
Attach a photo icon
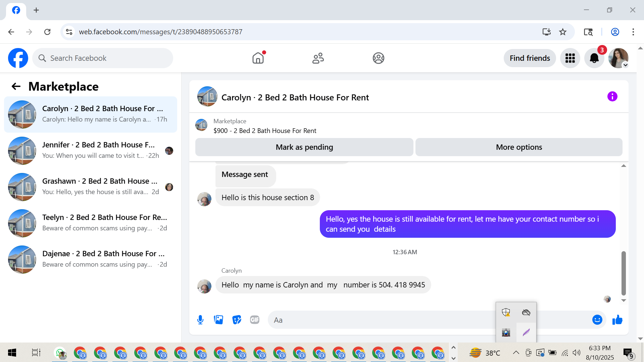(x=218, y=320)
